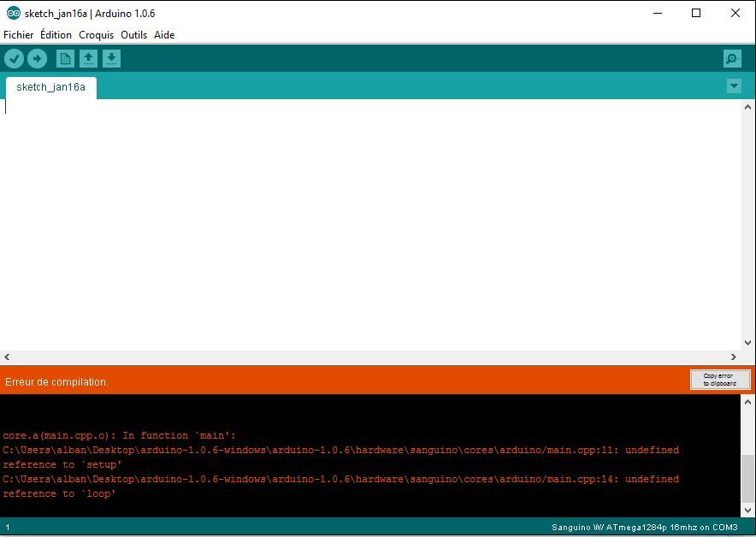Open the tab options dropdown arrow
Screen dimensions: 756x537
734,86
